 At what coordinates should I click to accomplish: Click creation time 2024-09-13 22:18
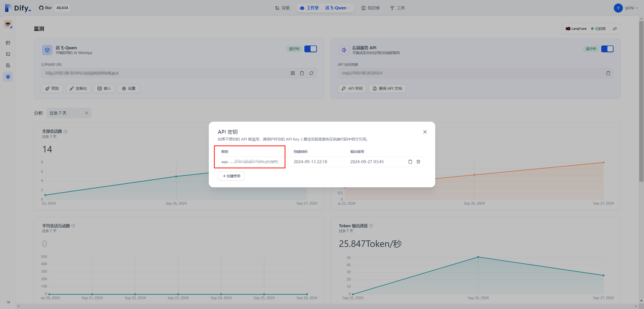310,162
